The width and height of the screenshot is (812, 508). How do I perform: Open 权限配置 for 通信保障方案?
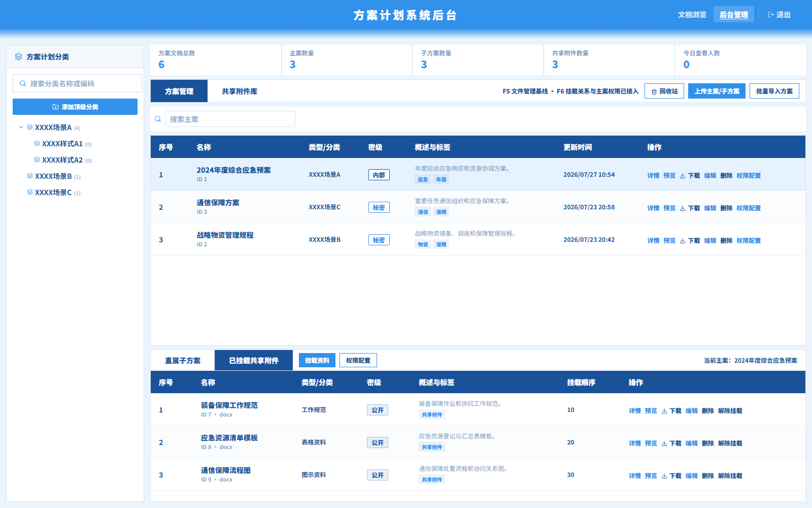749,208
